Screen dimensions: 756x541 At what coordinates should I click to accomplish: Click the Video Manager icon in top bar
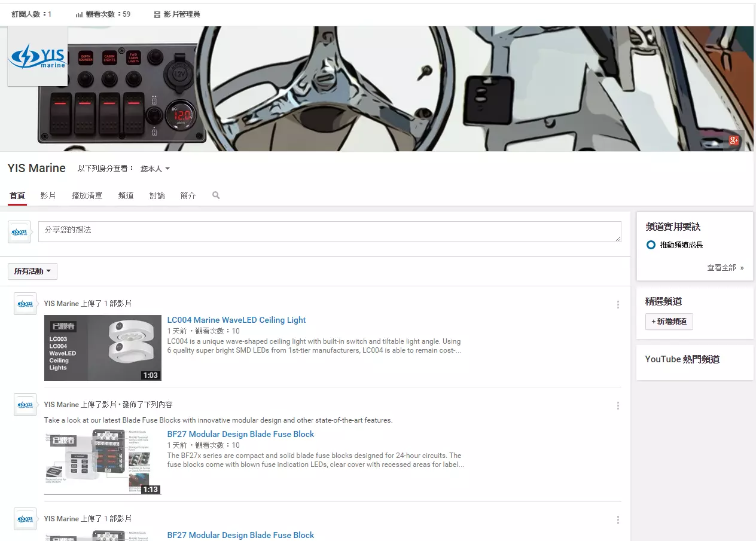[157, 14]
